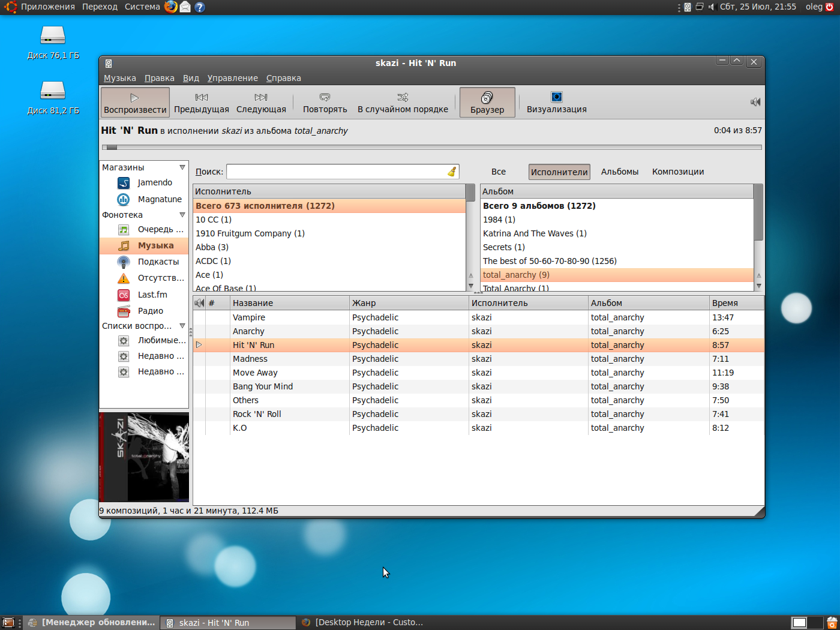Sort tracks by Альбом column header
The image size is (840, 630).
(649, 303)
